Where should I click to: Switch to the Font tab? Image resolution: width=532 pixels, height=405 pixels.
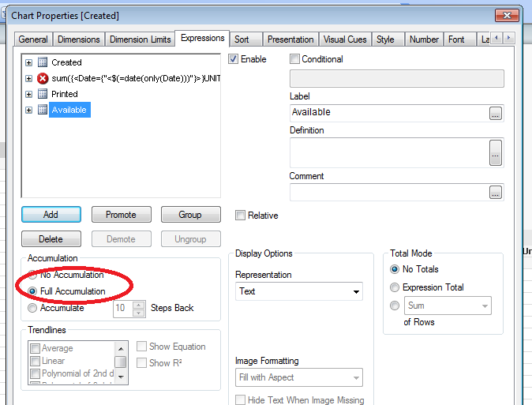459,39
